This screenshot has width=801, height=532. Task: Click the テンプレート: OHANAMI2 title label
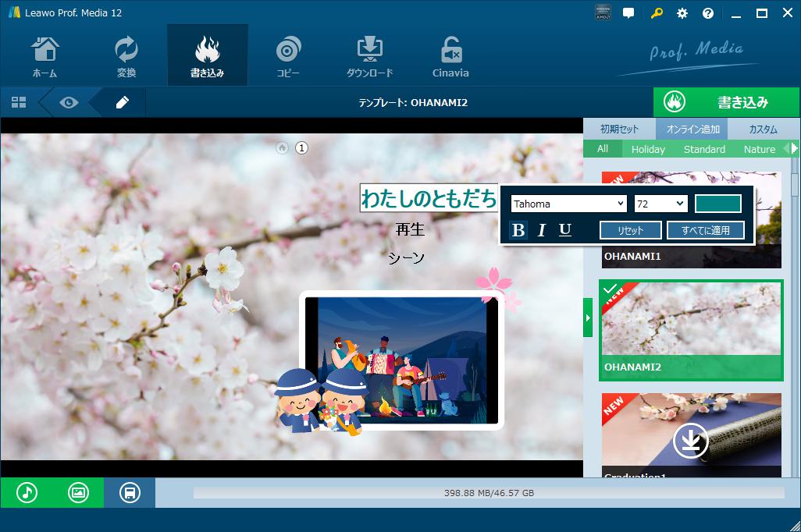click(x=413, y=103)
